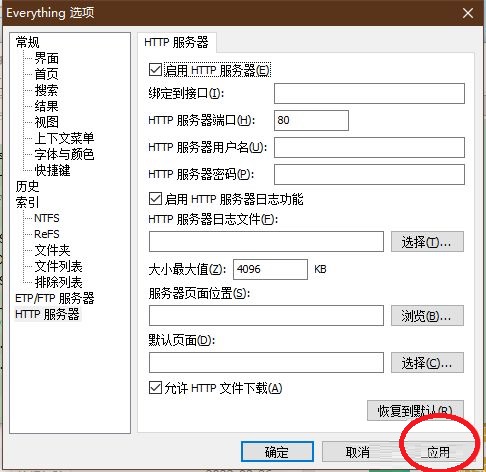Image resolution: width=486 pixels, height=472 pixels.
Task: Click the 大小最大值 field showing 4096
Action: tap(270, 269)
